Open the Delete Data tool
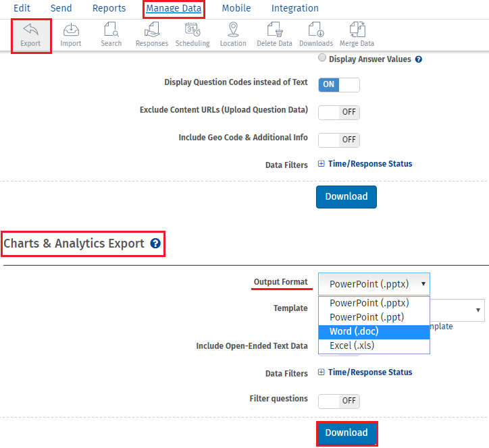Viewport: 489px width, 448px height. 274,36
